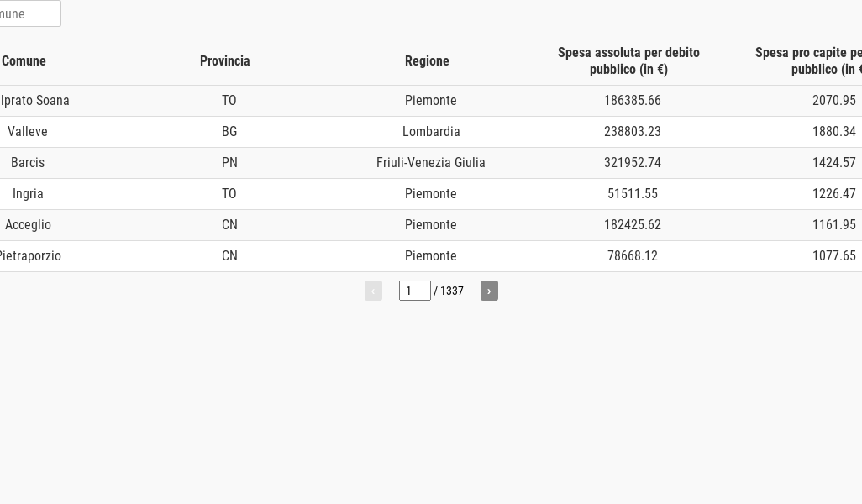Sort by Spesa pro capite column header
Viewport: 862px width, 504px height.
(x=808, y=61)
